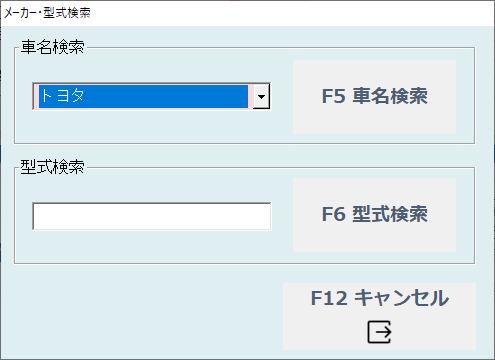Cancel the dialog with F12 キャンセル
The width and height of the screenshot is (495, 360).
(379, 316)
